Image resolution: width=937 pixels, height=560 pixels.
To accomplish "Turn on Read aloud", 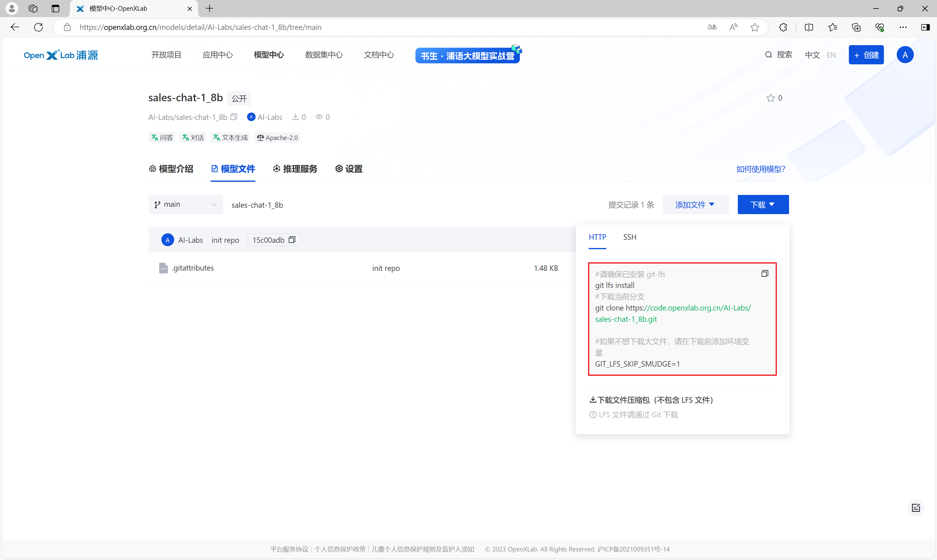I will (x=733, y=27).
